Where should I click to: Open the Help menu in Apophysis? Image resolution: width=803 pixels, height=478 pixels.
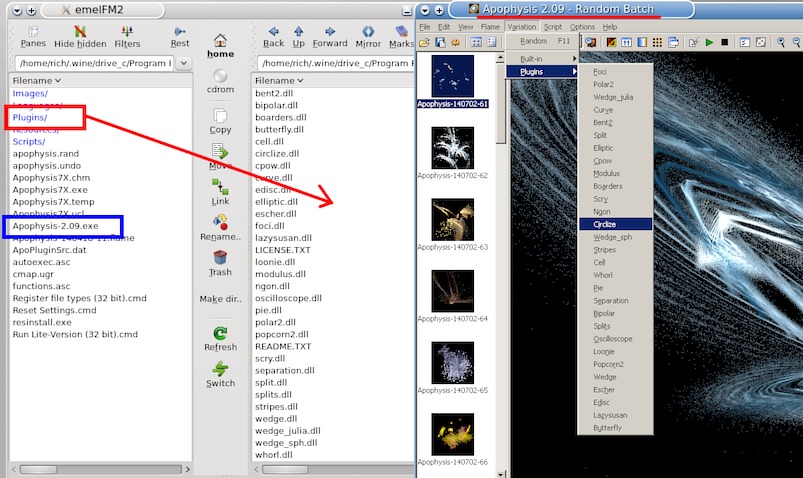609,27
